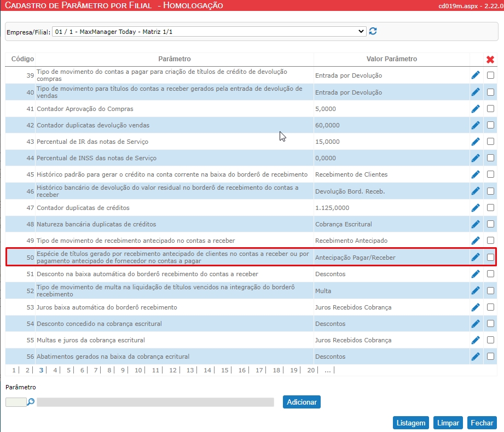Click the gray parameter description field
The width and height of the screenshot is (504, 432).
coord(155,402)
